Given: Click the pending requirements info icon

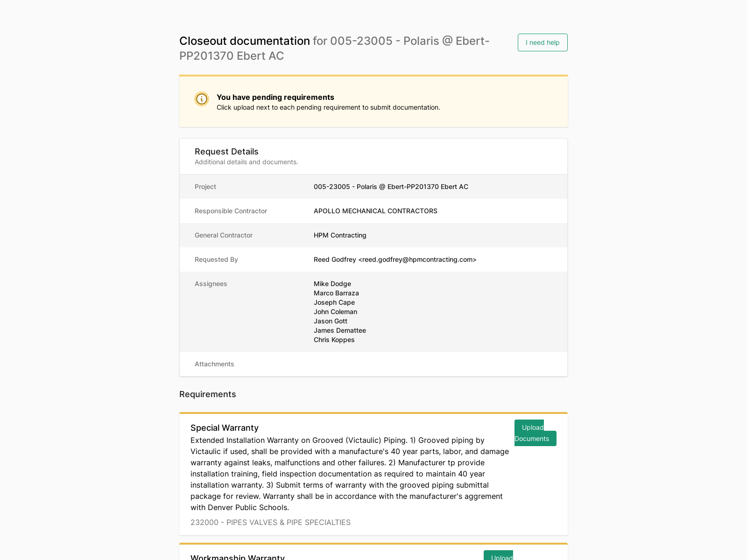Looking at the screenshot, I should 202,99.
